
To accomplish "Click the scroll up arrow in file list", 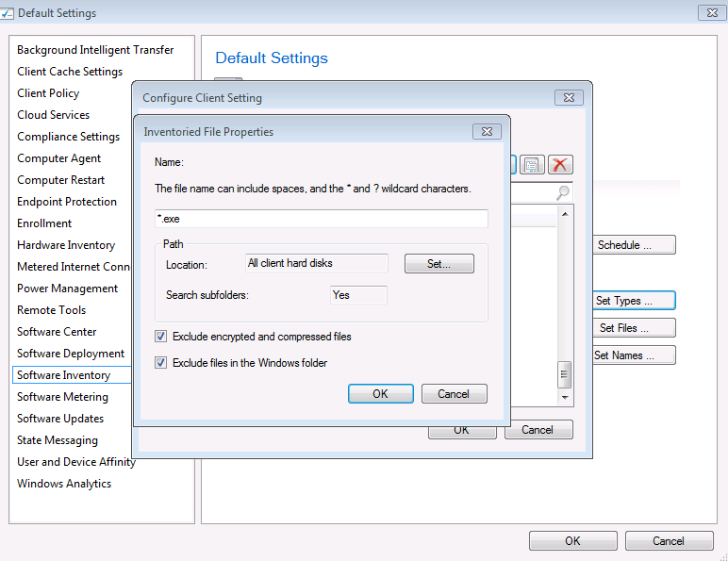I will [x=565, y=214].
